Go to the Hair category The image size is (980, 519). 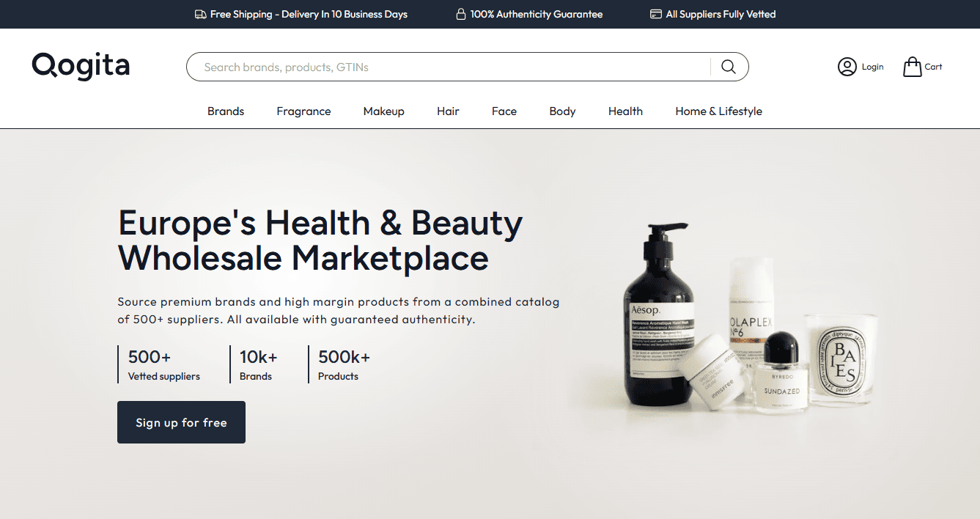[448, 111]
